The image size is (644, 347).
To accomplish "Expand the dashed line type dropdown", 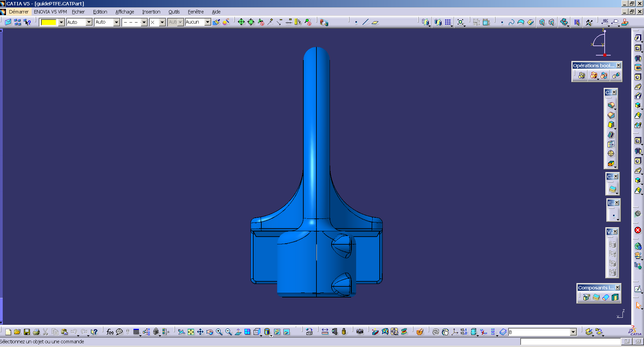I will 144,22.
